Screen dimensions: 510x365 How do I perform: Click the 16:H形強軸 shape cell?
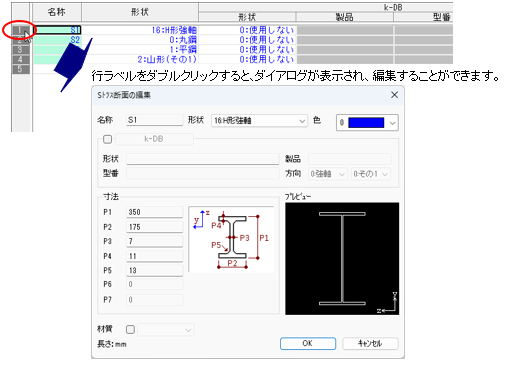[x=140, y=30]
